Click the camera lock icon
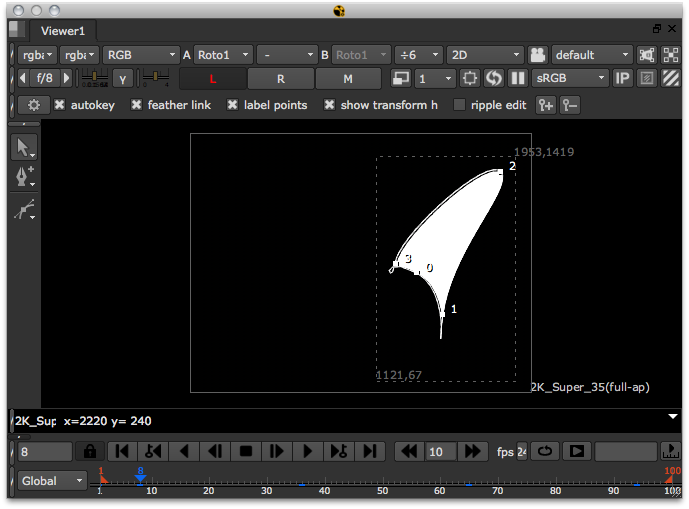 pyautogui.click(x=539, y=55)
